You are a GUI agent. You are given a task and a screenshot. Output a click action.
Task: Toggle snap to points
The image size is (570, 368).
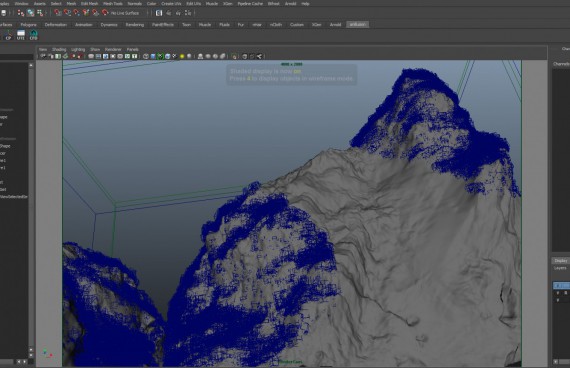coord(76,13)
